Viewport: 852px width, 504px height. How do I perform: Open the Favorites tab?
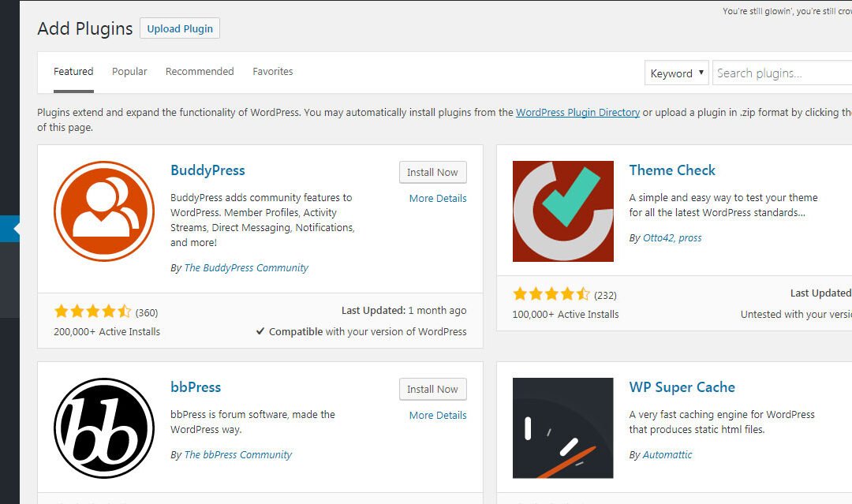click(x=273, y=72)
